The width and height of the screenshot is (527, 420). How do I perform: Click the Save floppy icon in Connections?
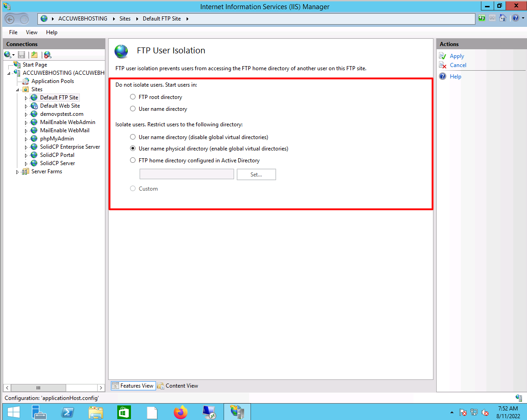(21, 55)
